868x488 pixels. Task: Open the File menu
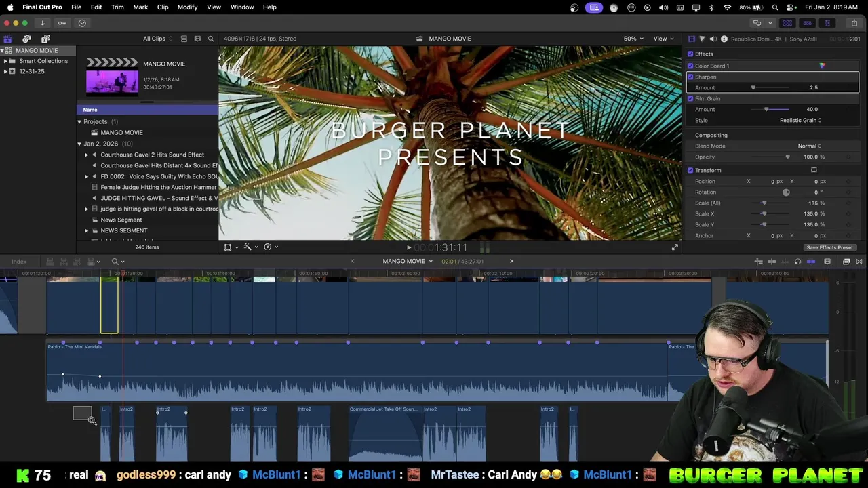(77, 7)
